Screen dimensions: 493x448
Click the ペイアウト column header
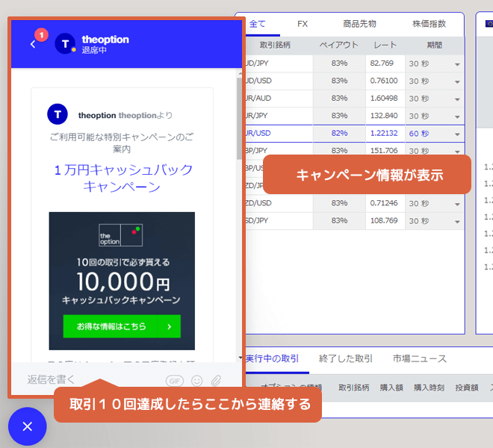[x=339, y=46]
